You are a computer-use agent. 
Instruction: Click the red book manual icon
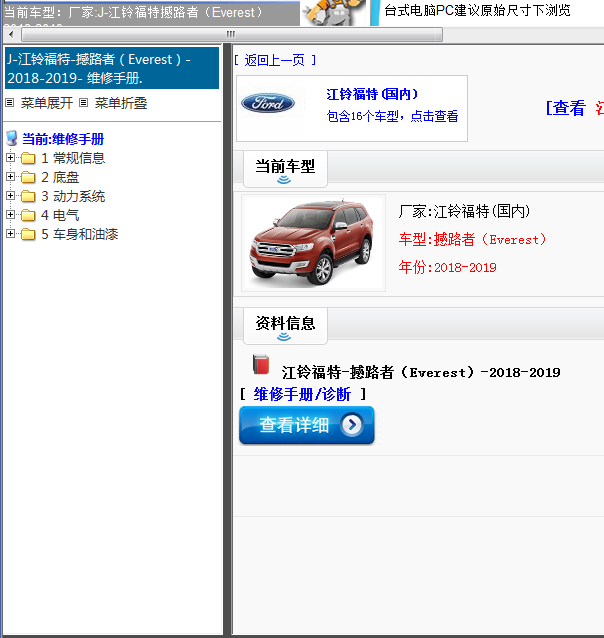(x=261, y=365)
